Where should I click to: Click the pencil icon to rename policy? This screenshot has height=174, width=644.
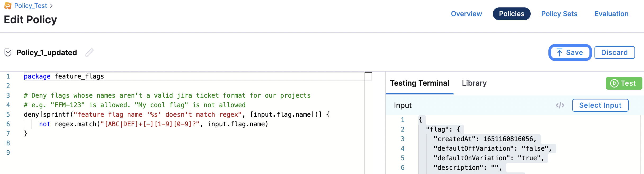point(90,53)
